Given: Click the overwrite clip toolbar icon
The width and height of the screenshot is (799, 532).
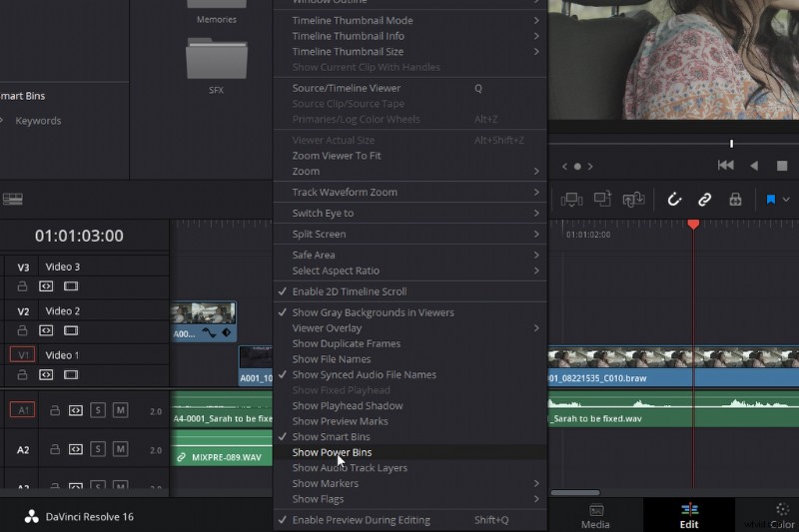Looking at the screenshot, I should pos(602,199).
